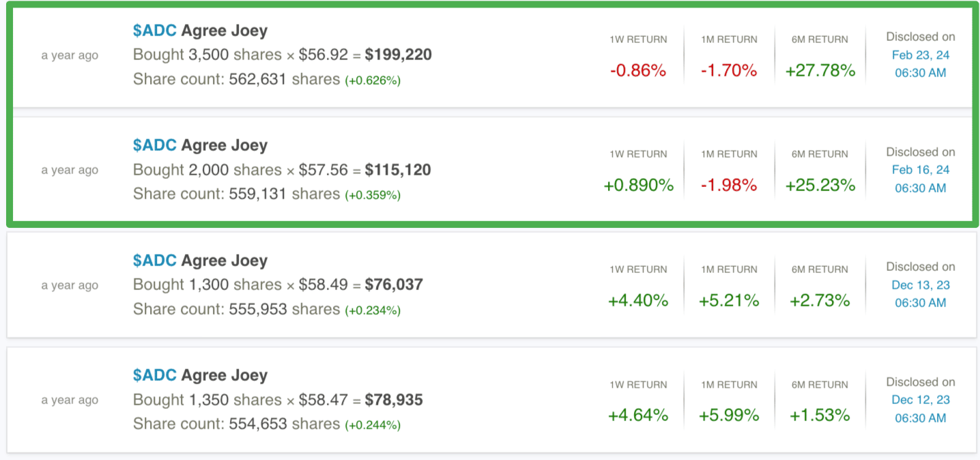Select Agree Joey name in $199,220 trade
Image resolution: width=980 pixels, height=460 pixels.
point(225,31)
